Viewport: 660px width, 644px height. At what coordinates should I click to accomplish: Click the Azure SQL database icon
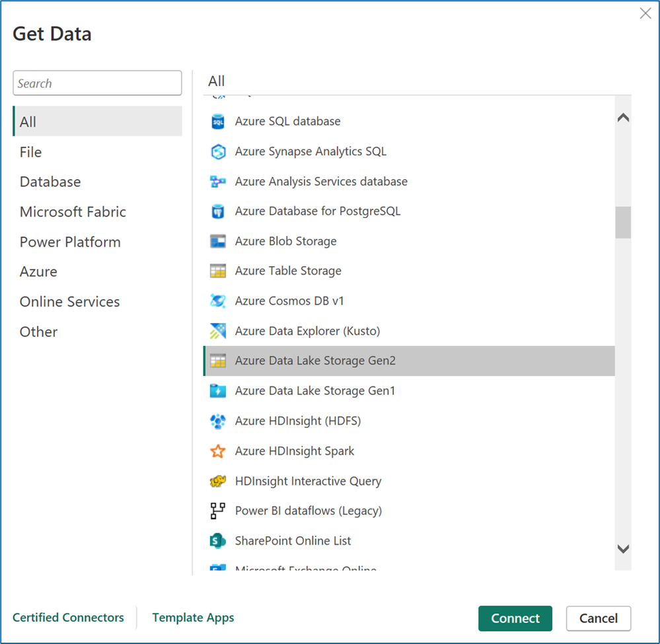click(x=217, y=122)
